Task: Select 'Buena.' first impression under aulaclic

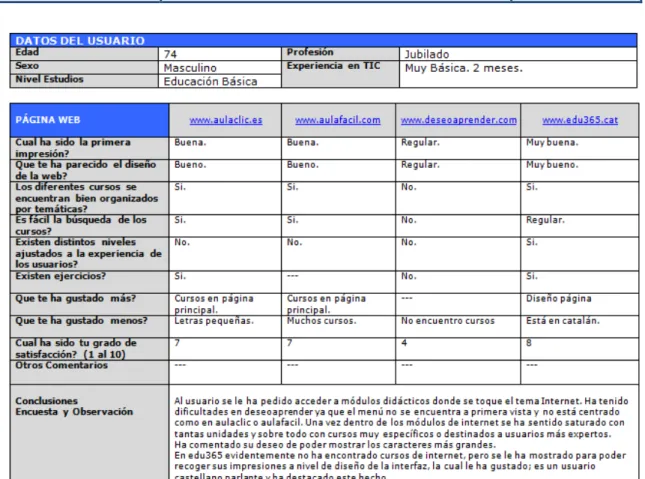Action: point(190,142)
